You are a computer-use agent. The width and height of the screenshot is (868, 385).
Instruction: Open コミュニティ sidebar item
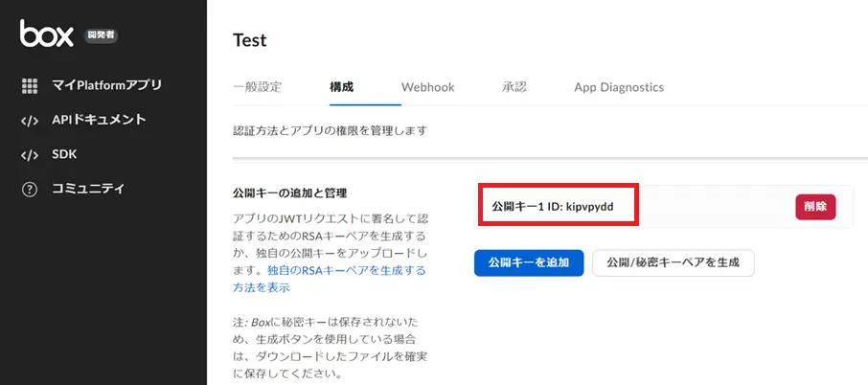tap(88, 189)
